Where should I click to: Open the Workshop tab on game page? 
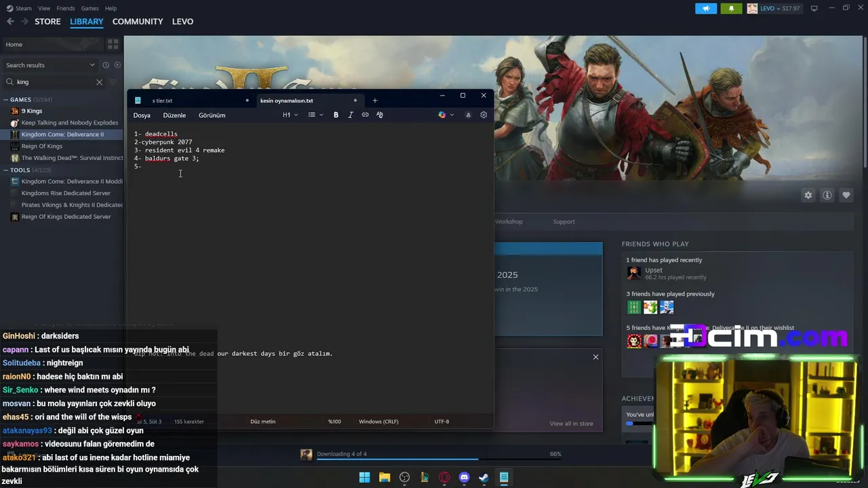pos(509,222)
